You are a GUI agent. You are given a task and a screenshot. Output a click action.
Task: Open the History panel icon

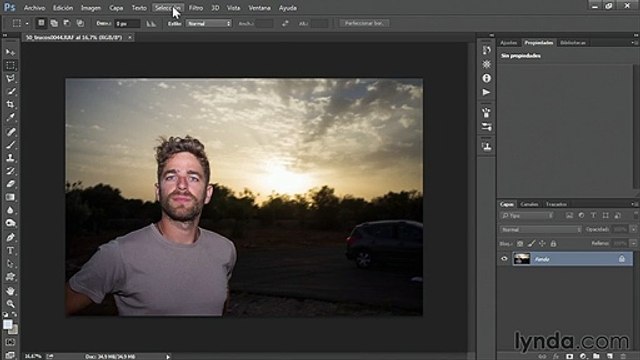click(x=486, y=50)
